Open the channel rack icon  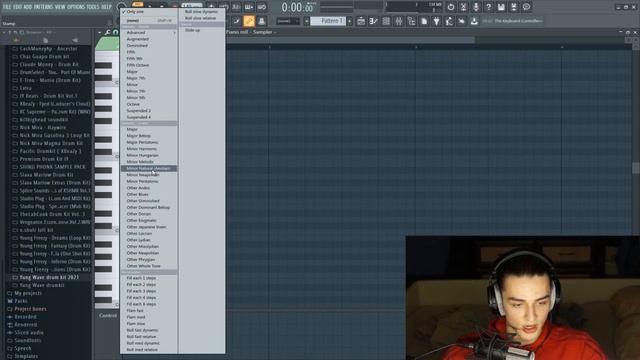point(386,21)
